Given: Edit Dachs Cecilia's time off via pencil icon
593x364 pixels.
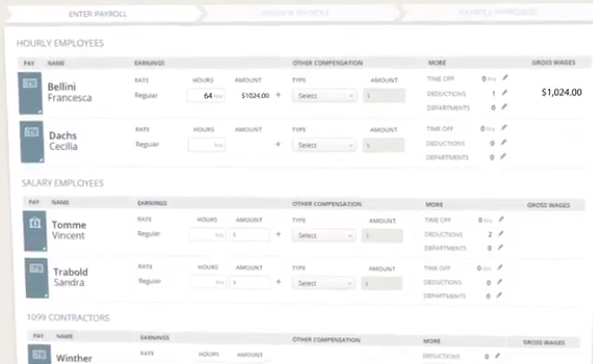Looking at the screenshot, I should [x=503, y=128].
